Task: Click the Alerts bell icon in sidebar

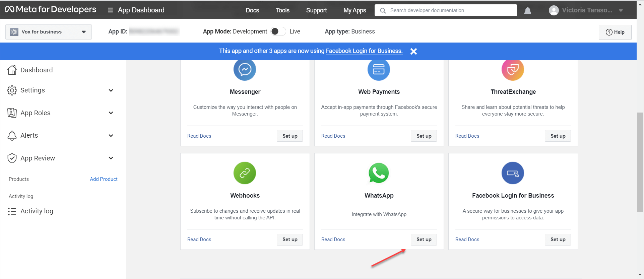Action: (12, 136)
